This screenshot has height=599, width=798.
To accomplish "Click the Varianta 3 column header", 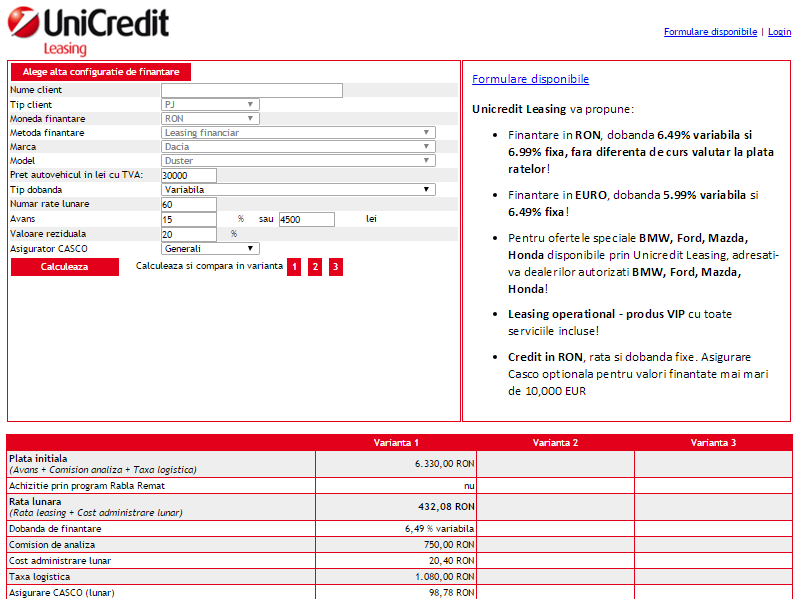I will (x=713, y=443).
